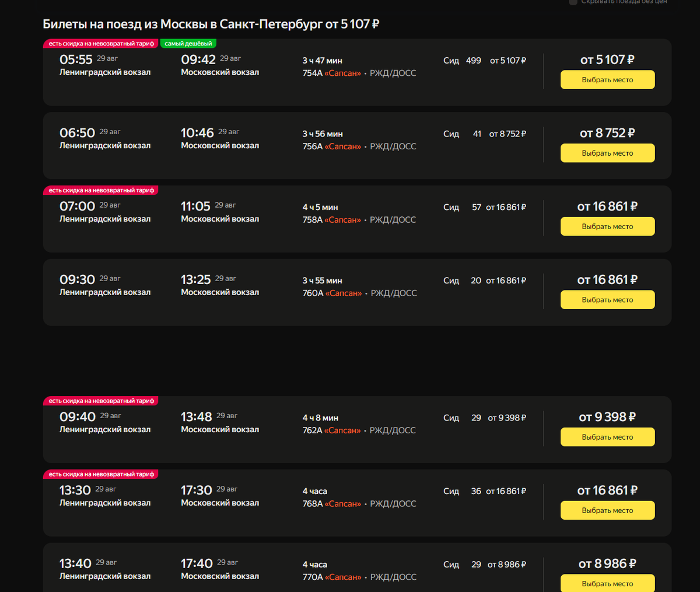700x592 pixels.
Task: Click the heading 'Билеты на поезд из Москвы в Санкт-Петербург'
Action: tap(183, 24)
